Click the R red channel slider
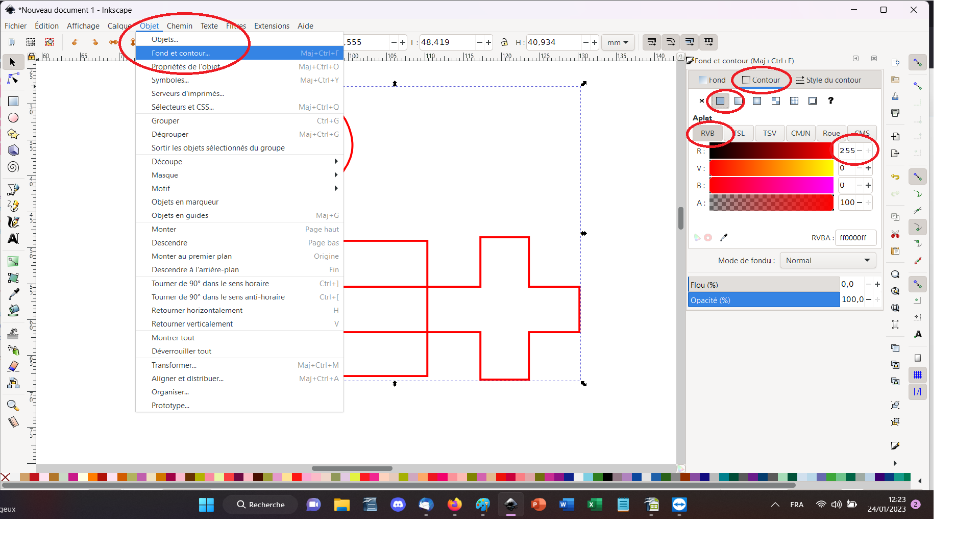This screenshot has width=980, height=551. pyautogui.click(x=771, y=151)
